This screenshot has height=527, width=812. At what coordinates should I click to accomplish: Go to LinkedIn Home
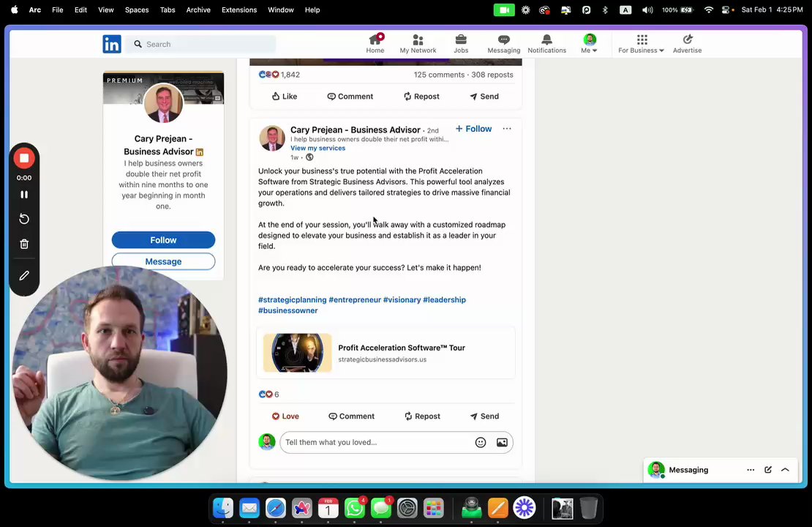tap(375, 44)
